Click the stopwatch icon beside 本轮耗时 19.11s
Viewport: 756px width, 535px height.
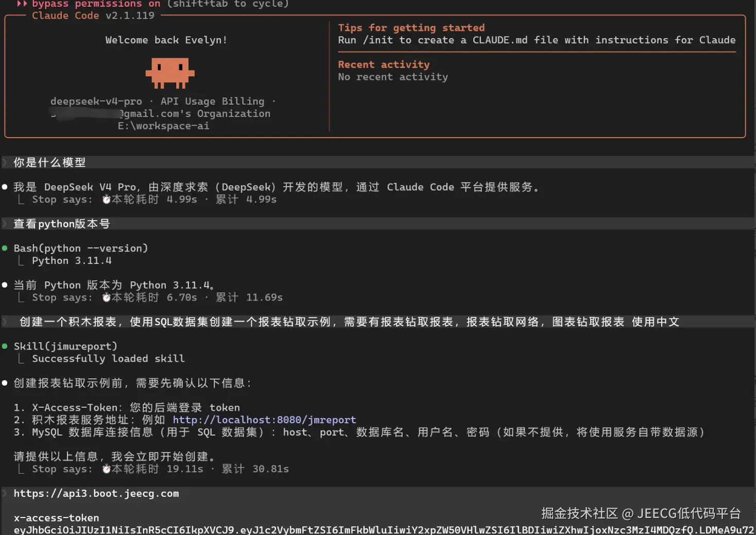(106, 469)
